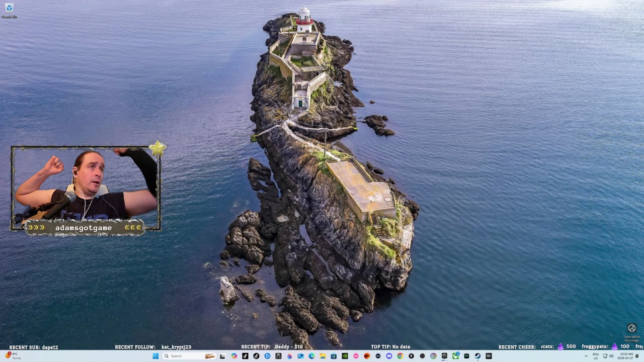
Task: Open the clock and calendar flyout
Action: click(x=626, y=356)
